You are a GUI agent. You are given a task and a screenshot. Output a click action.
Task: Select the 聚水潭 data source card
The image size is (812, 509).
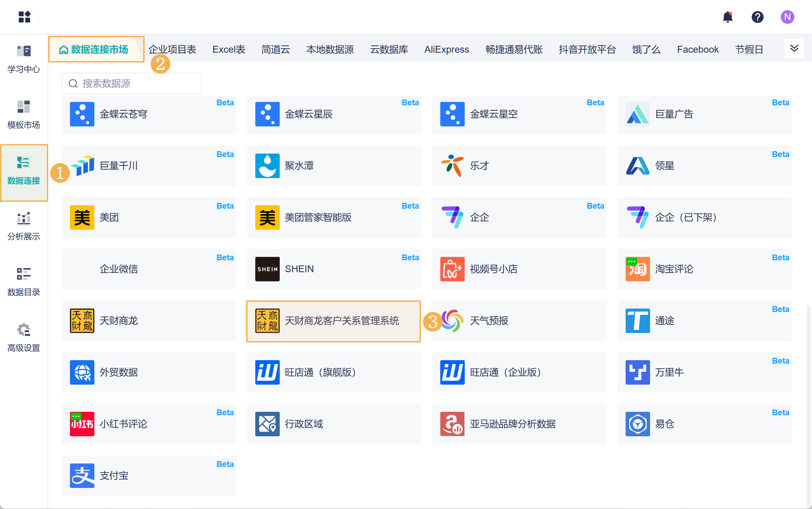pos(334,166)
